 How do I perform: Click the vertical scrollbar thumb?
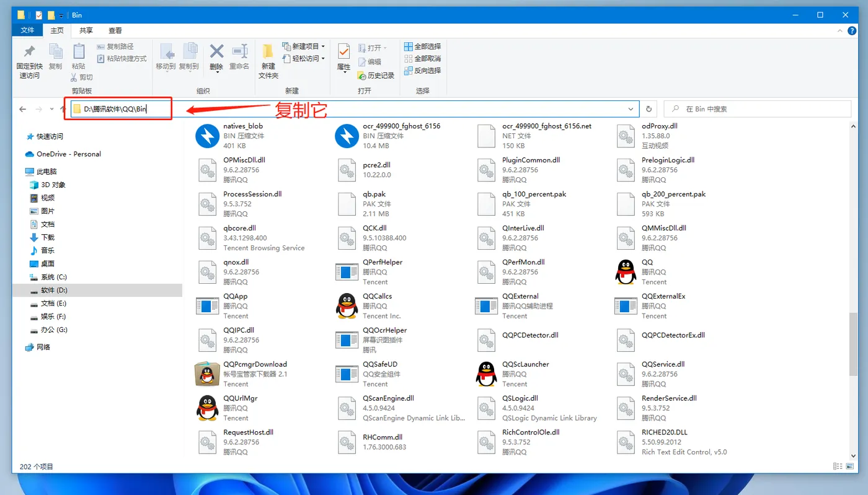tap(854, 346)
